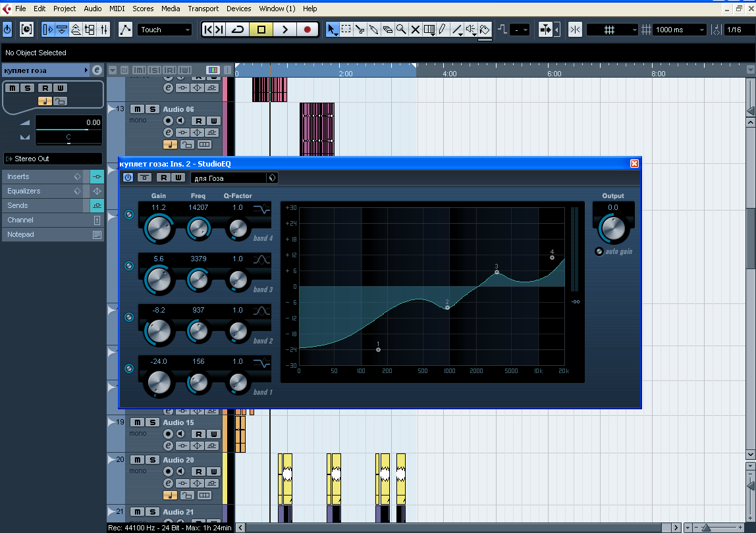
Task: Open the Transport menu
Action: [203, 9]
